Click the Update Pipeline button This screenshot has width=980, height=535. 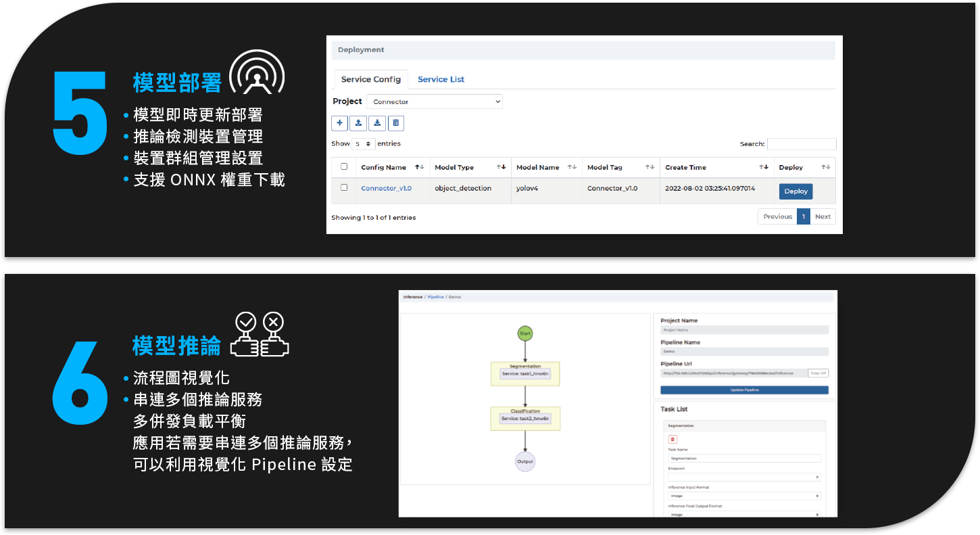click(744, 390)
